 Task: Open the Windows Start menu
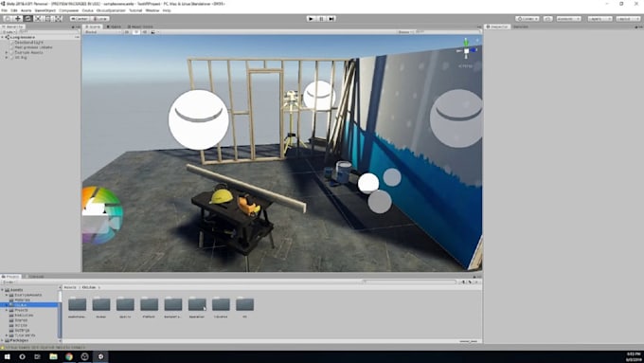coord(7,356)
